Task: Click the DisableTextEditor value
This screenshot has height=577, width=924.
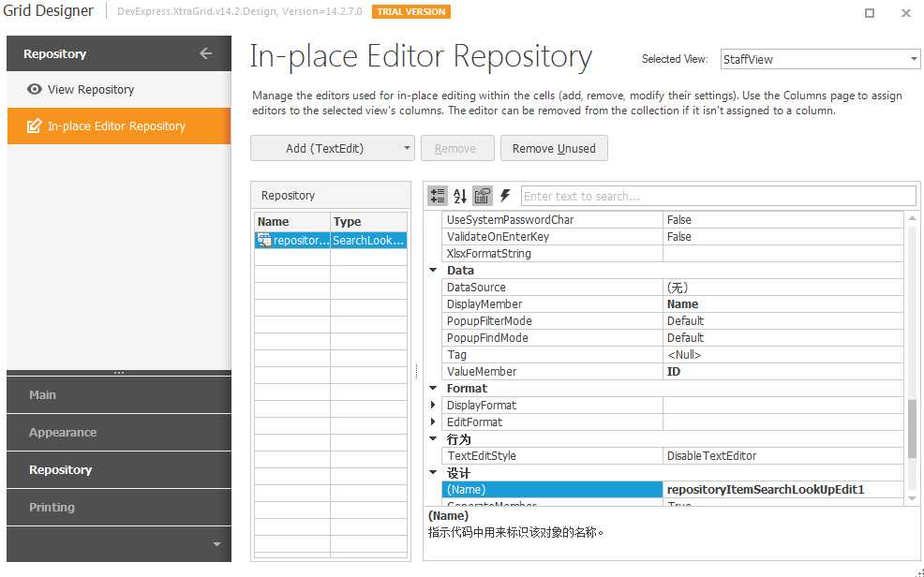Action: click(783, 456)
